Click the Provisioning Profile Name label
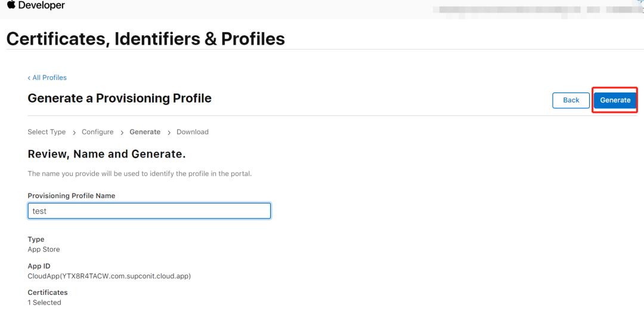 (x=71, y=196)
